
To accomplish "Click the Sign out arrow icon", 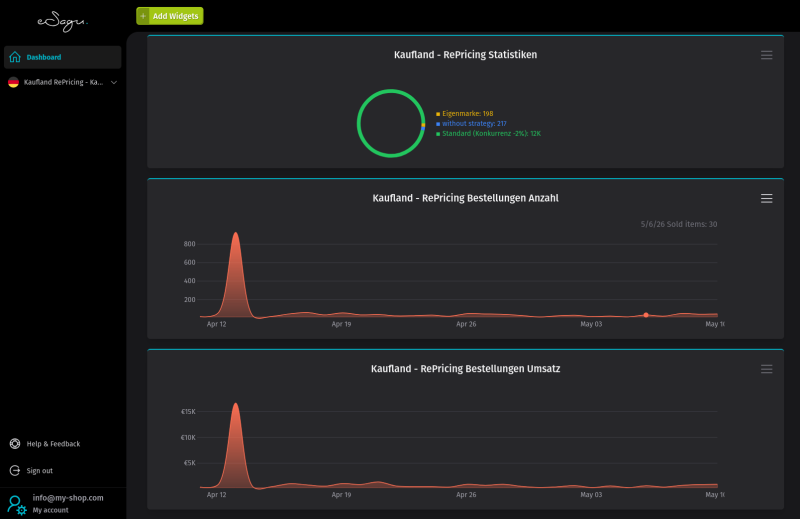I will click(x=15, y=471).
